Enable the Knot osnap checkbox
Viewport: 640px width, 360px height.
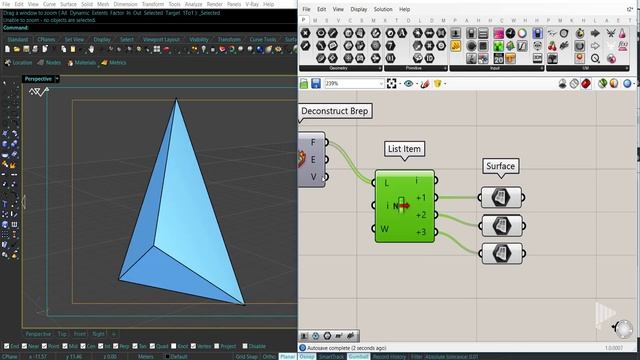pos(173,346)
